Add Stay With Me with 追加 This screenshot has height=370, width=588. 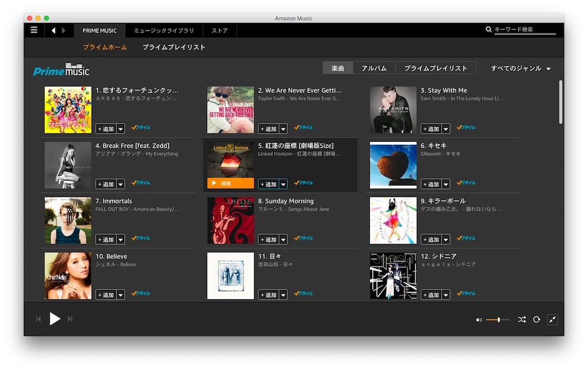pos(431,129)
